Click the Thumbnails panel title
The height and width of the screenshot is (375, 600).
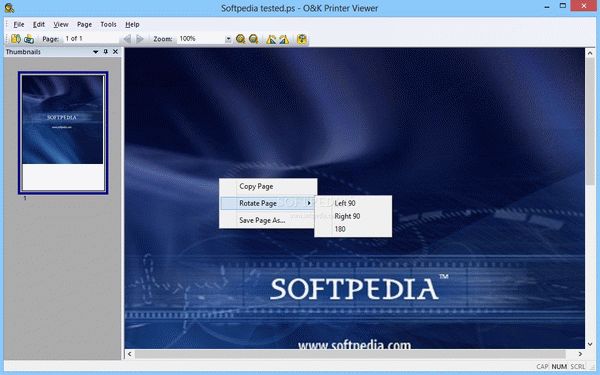[23, 52]
